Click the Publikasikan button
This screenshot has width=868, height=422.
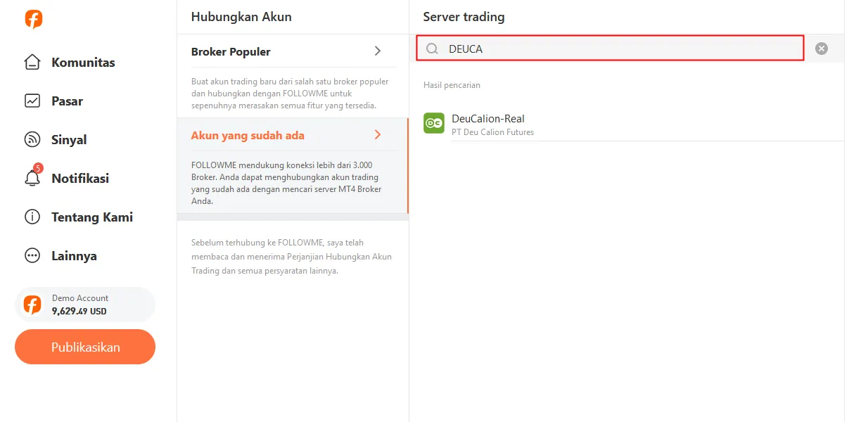(x=85, y=347)
